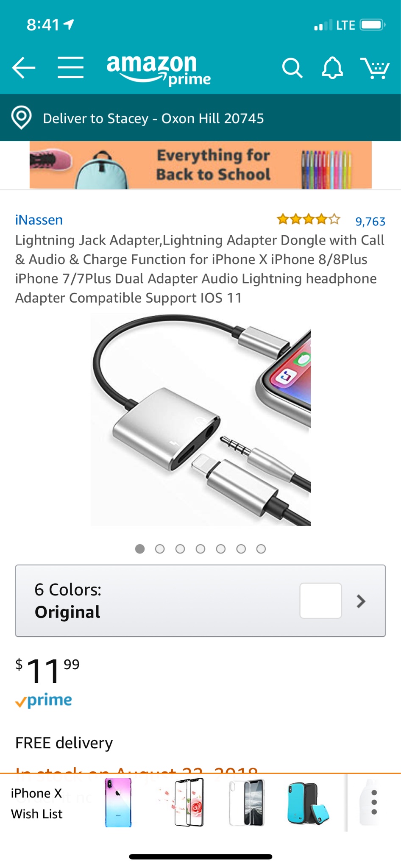
Task: Select the last image carousel dot
Action: 261,549
